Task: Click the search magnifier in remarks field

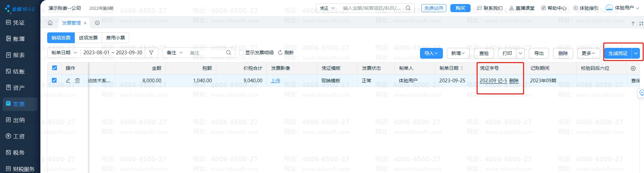Action: click(228, 53)
